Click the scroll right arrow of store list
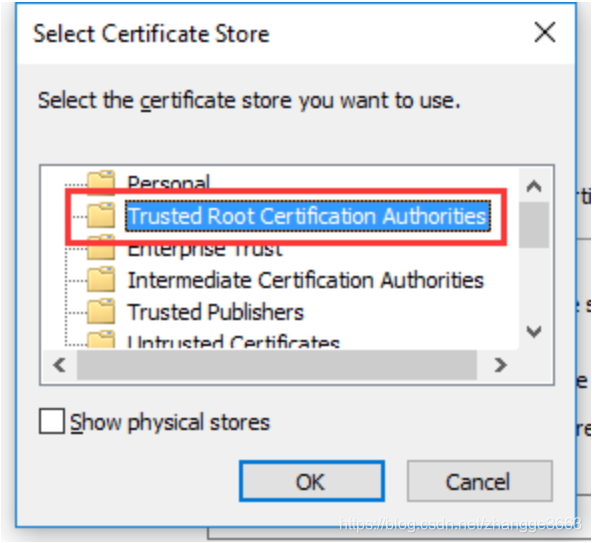 click(500, 365)
